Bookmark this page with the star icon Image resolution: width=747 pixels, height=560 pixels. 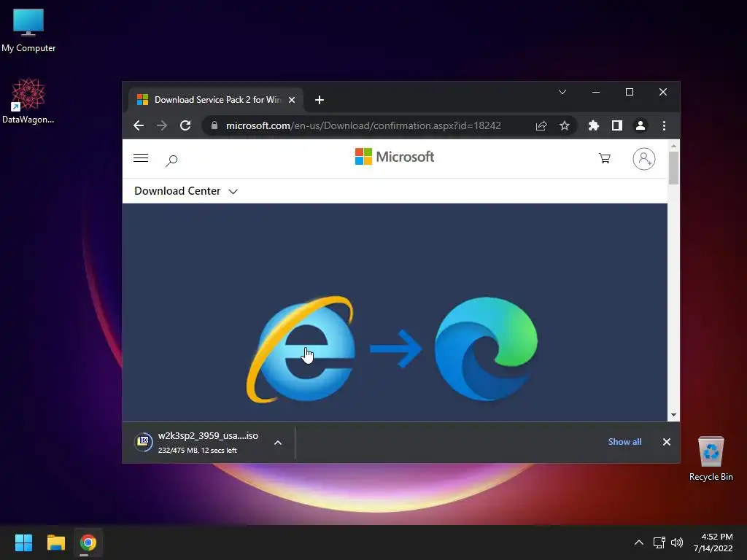[x=565, y=125]
